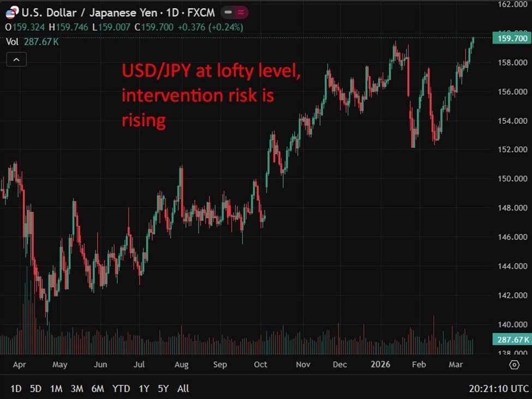
Task: Choose the 6M time range
Action: (98, 389)
